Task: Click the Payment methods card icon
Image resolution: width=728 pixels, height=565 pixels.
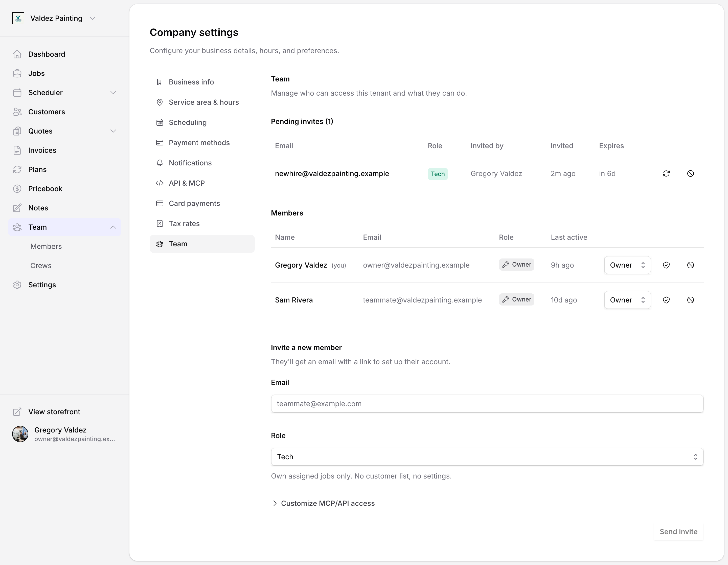Action: (x=160, y=143)
